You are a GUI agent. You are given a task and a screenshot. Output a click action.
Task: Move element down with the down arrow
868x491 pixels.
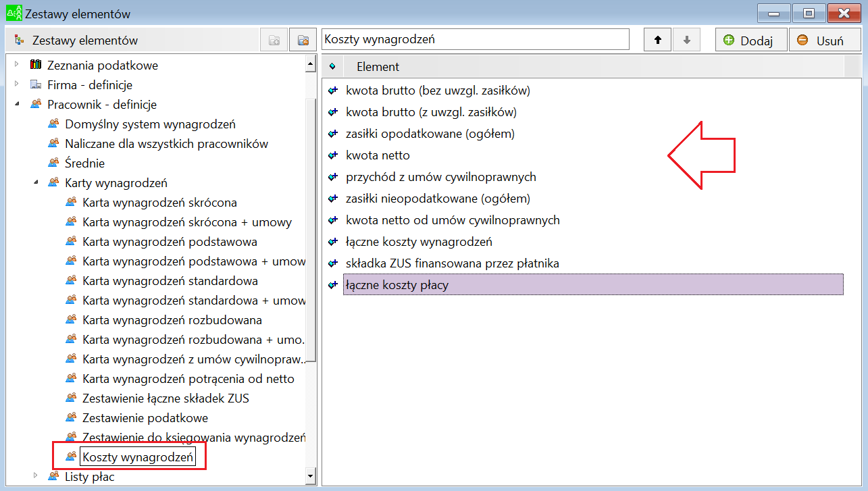tap(686, 40)
